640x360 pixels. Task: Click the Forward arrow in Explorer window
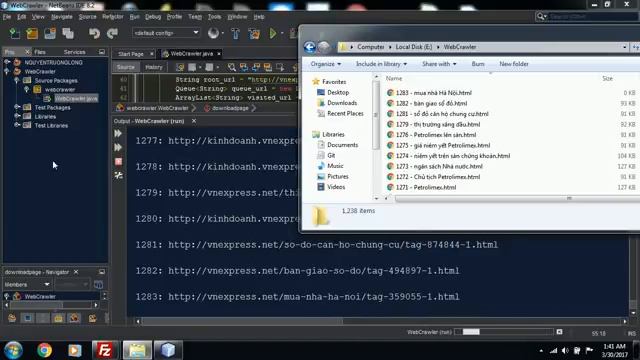[324, 47]
